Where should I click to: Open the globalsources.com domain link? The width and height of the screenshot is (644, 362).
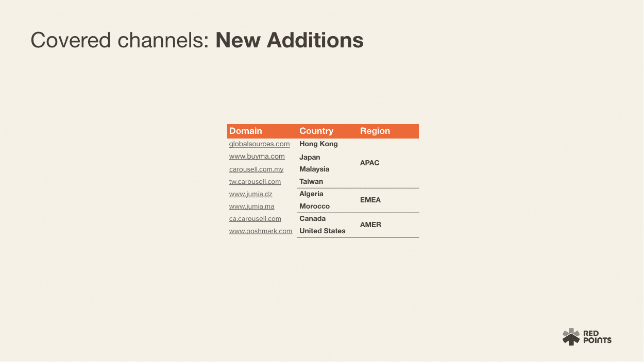tap(259, 144)
